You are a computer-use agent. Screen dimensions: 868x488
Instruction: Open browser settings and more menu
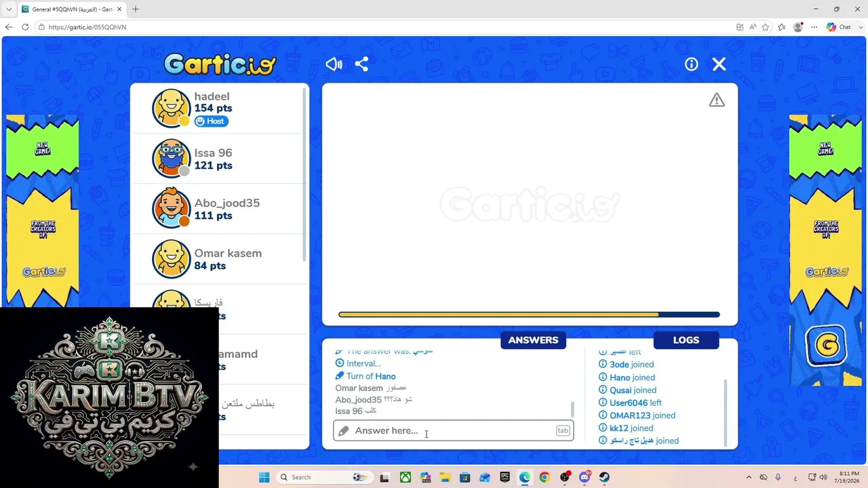814,27
